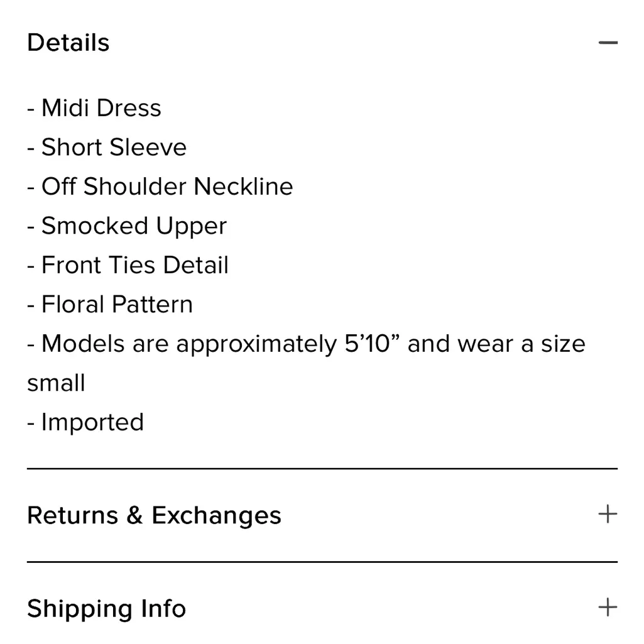Select the 'Floral Pattern' bullet item

coord(109,304)
